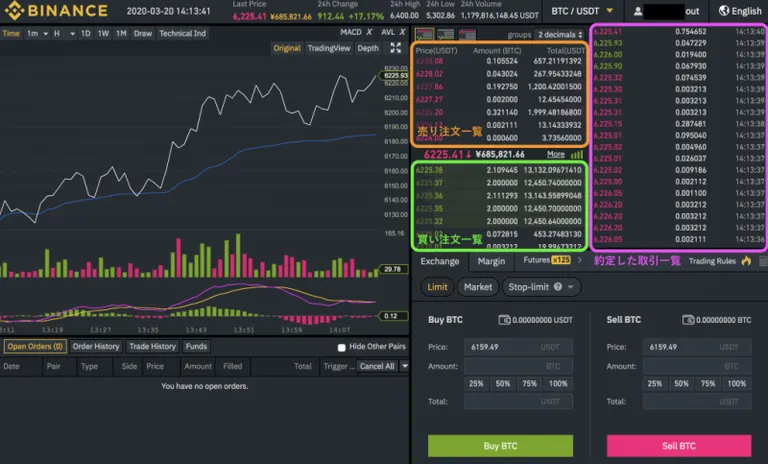This screenshot has height=464, width=768.
Task: Focus the Sell BTC Amount field
Action: (x=697, y=366)
